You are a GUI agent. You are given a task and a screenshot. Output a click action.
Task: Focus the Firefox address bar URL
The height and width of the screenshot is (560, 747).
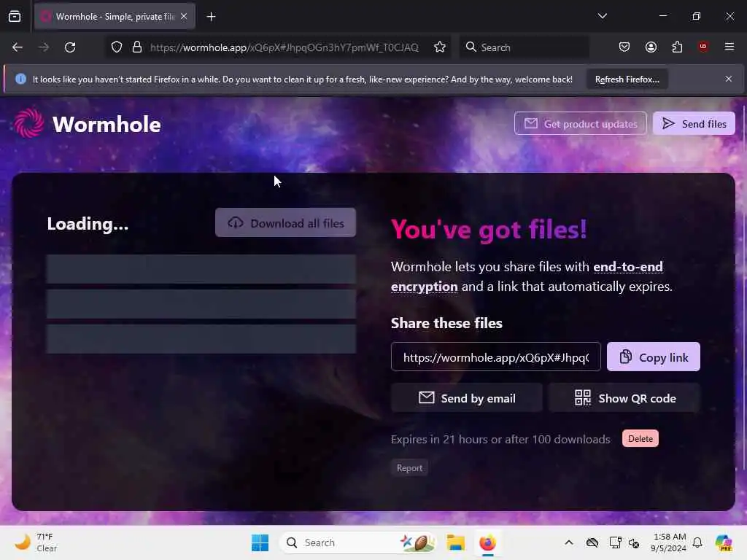tap(285, 47)
